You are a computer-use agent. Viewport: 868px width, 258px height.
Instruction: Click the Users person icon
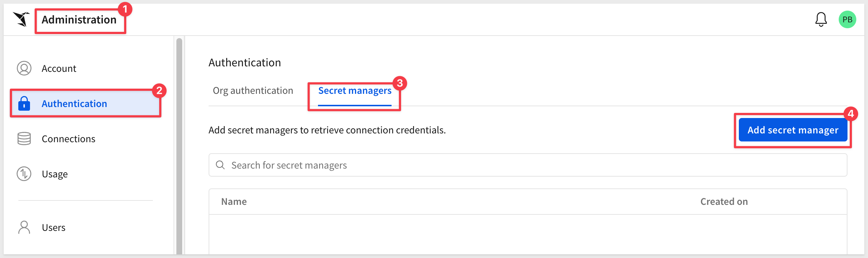point(24,227)
